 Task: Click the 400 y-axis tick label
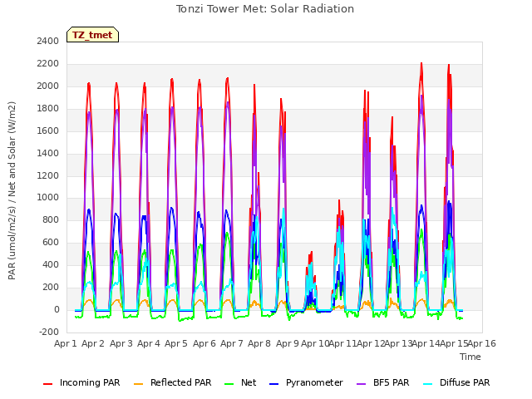pyautogui.click(x=51, y=265)
